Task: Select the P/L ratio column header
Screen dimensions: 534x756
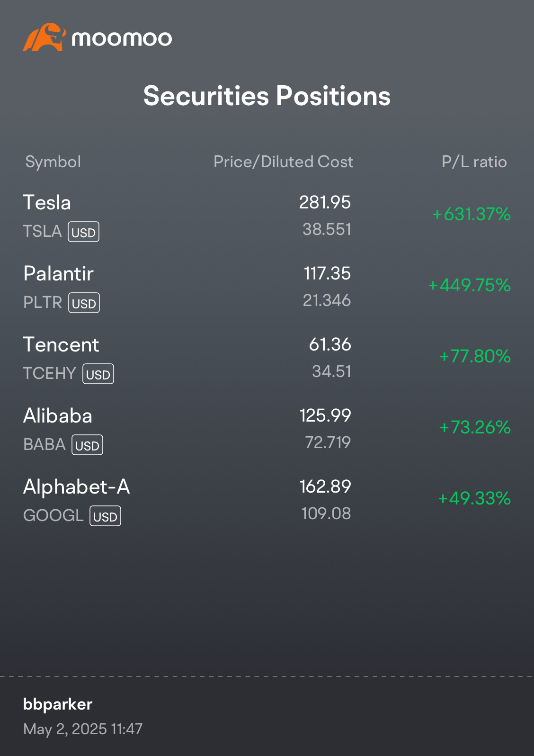Action: tap(474, 162)
